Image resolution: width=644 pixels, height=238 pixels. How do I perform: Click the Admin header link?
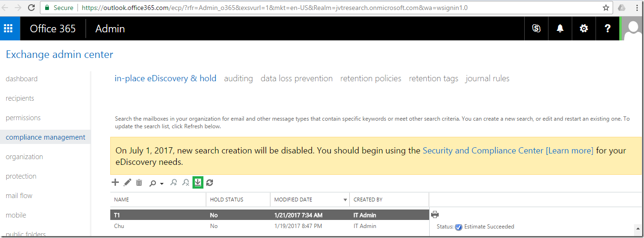(x=110, y=29)
